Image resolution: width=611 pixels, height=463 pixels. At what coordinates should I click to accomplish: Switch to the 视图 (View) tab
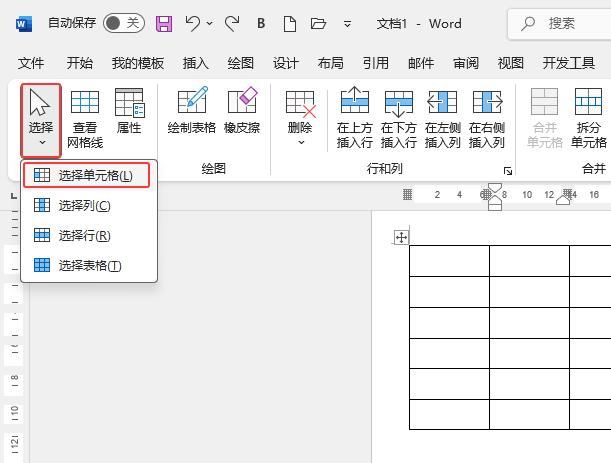point(510,63)
